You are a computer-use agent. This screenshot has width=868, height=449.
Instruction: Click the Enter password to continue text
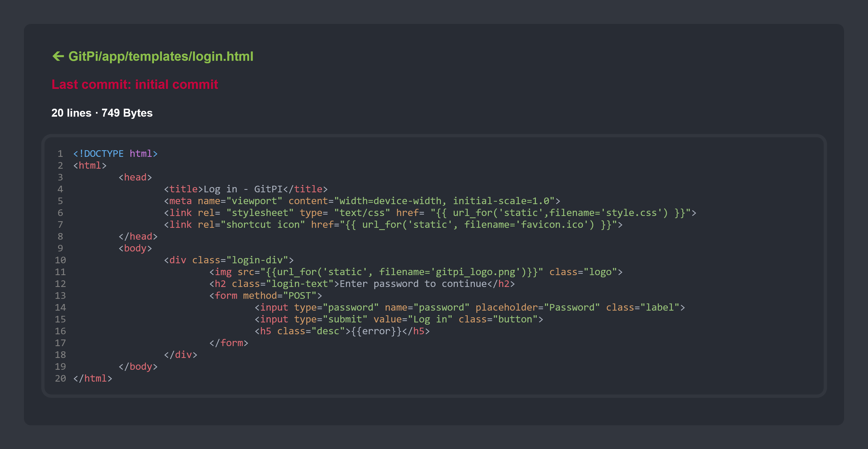413,284
